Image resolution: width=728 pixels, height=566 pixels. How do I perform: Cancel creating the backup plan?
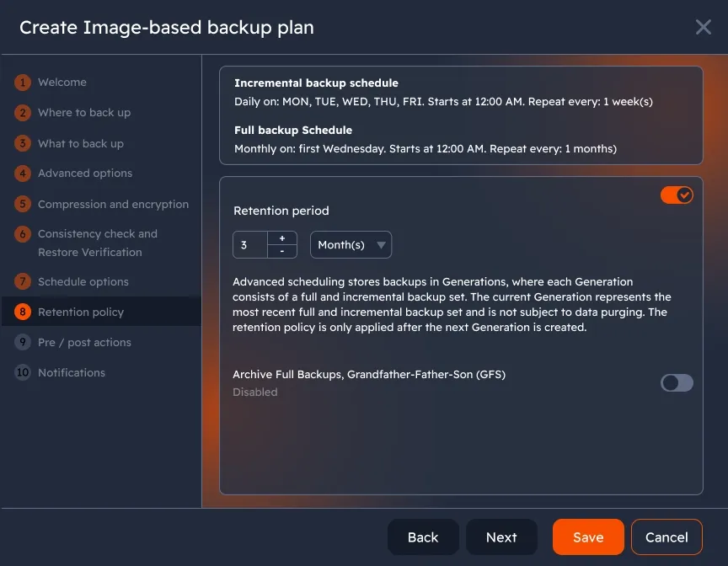(x=666, y=537)
